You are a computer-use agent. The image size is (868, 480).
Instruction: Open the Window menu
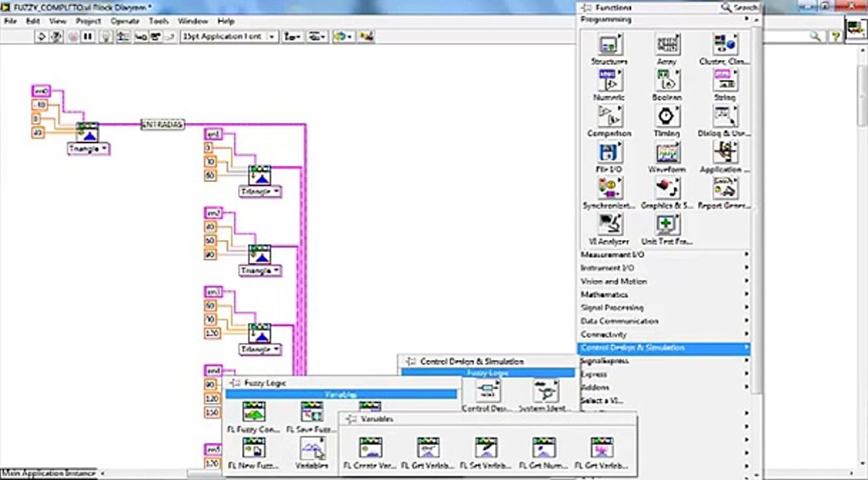click(x=193, y=21)
